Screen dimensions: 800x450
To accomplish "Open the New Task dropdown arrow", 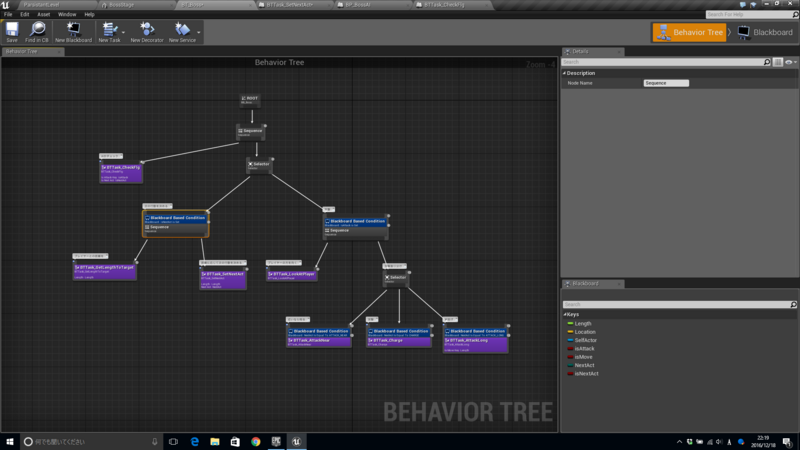I will pos(123,33).
